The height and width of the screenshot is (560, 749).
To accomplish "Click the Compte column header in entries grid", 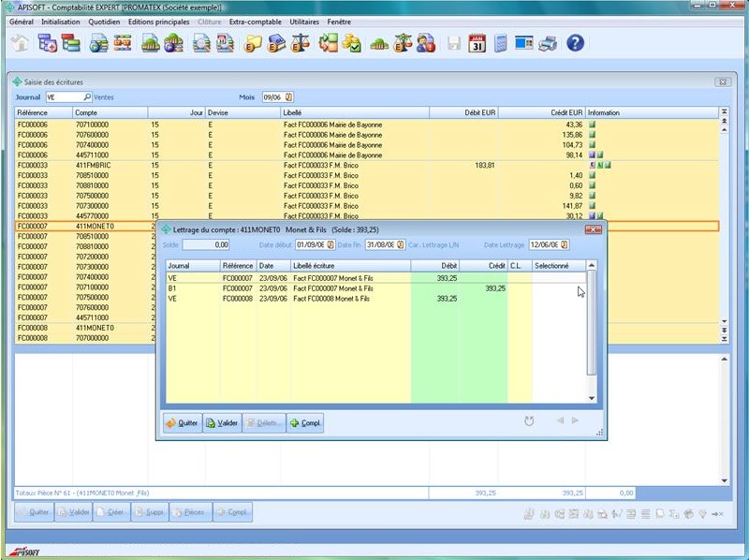I will pyautogui.click(x=110, y=112).
